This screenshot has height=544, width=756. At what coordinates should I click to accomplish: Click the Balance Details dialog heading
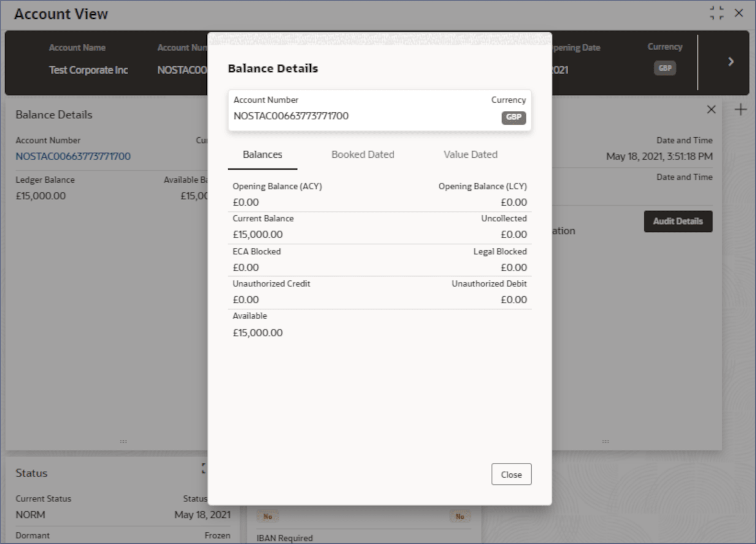click(273, 68)
